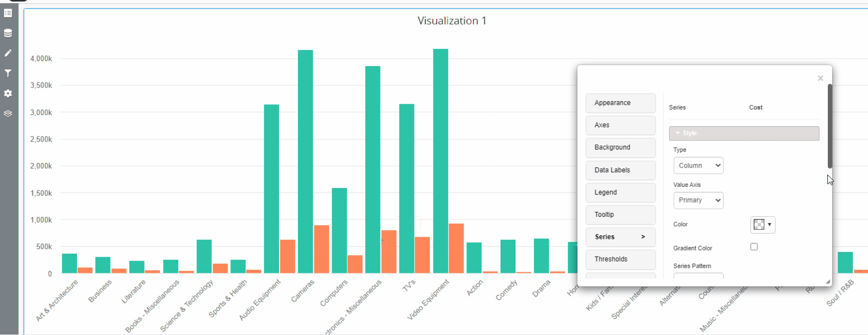The width and height of the screenshot is (868, 335).
Task: Grab the dialog resize handle corner
Action: click(828, 282)
